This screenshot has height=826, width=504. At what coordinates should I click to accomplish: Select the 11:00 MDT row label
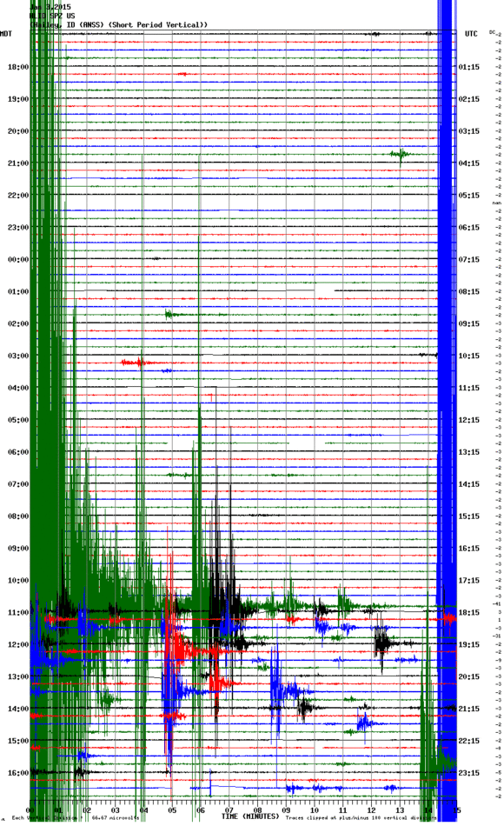[18, 612]
